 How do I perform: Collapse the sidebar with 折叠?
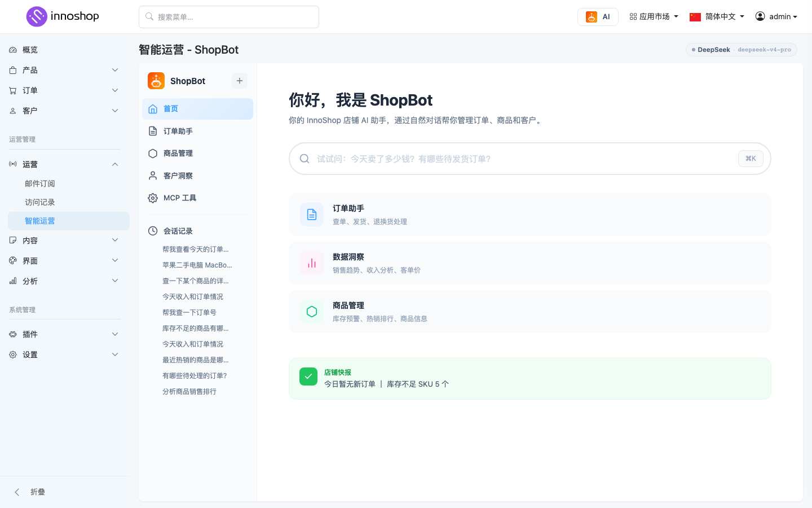click(x=30, y=492)
